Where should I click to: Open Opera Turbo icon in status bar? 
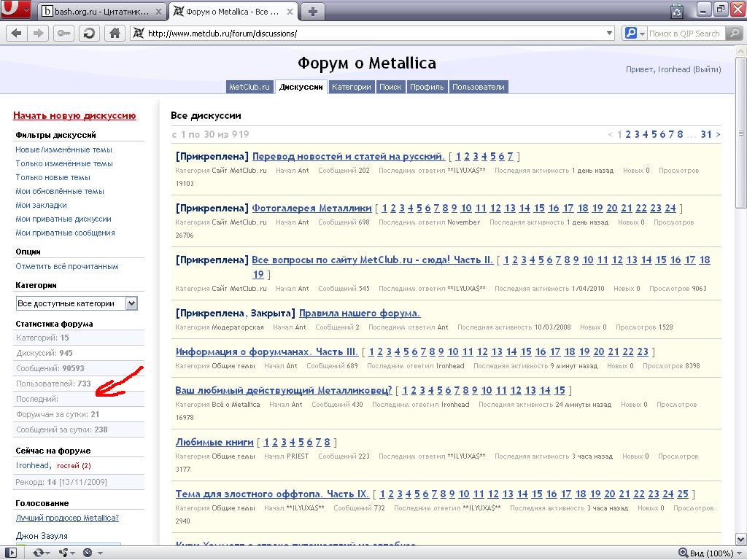pyautogui.click(x=88, y=553)
